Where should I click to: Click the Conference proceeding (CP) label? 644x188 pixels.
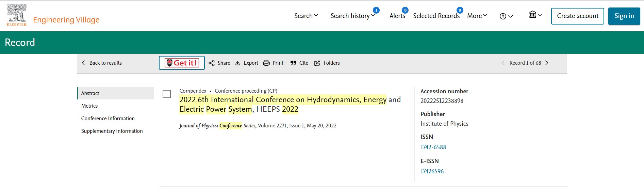[246, 91]
